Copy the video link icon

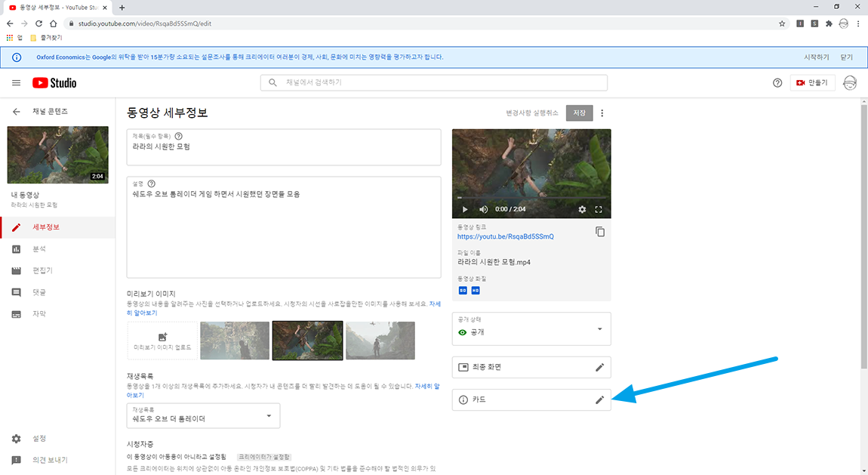[600, 231]
